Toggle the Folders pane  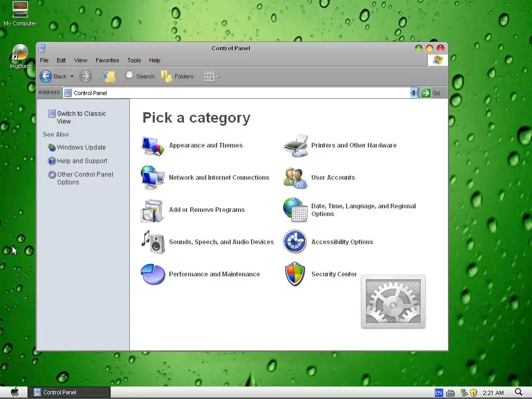177,76
